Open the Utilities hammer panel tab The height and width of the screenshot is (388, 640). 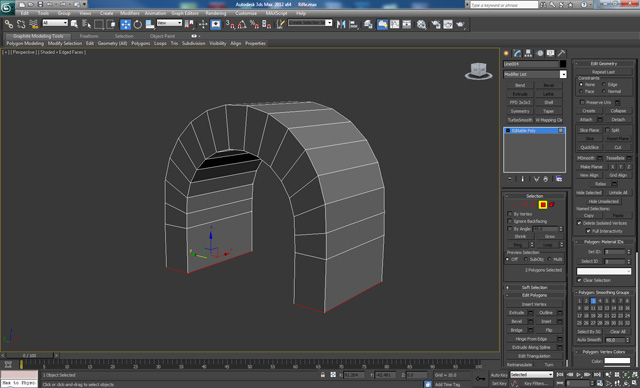tap(562, 53)
